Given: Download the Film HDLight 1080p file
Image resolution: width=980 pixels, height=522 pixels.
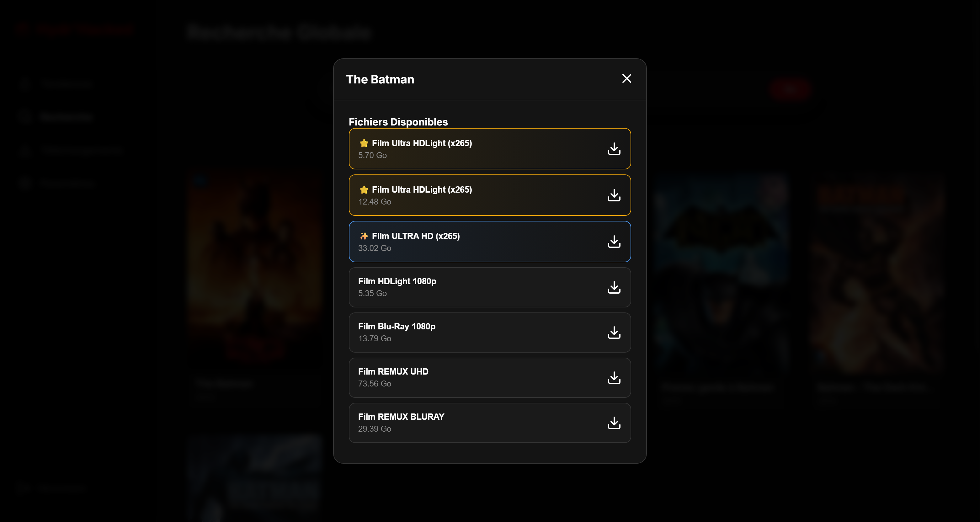Looking at the screenshot, I should pyautogui.click(x=614, y=287).
